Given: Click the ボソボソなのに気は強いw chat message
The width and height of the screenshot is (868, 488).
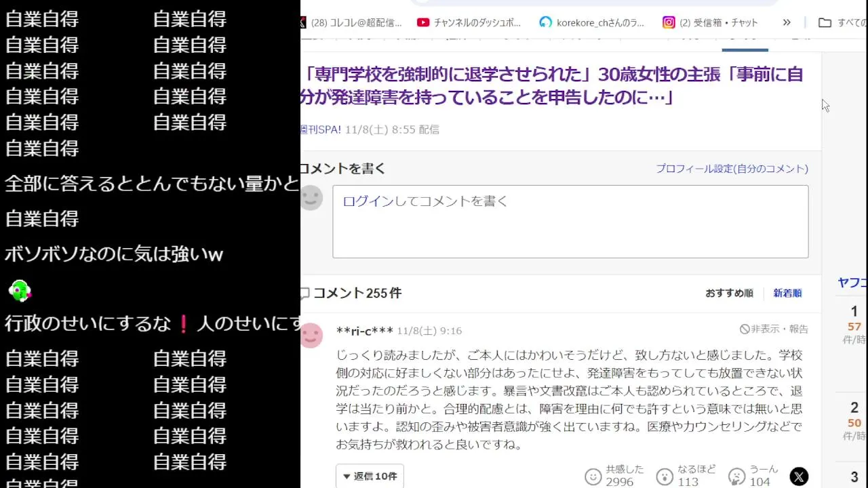Looking at the screenshot, I should (114, 255).
